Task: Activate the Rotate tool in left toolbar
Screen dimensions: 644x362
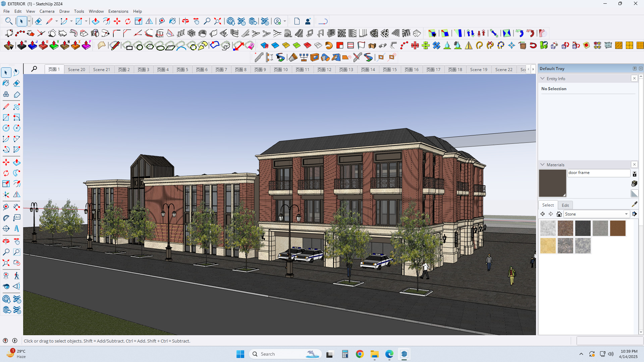Action: 6,173
